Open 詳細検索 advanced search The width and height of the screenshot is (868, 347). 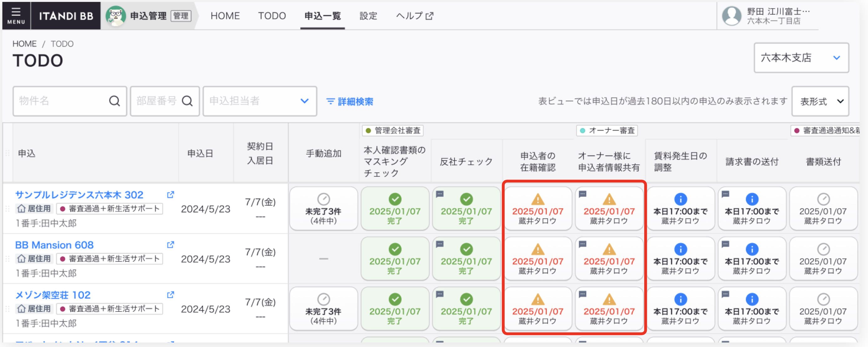tap(350, 101)
